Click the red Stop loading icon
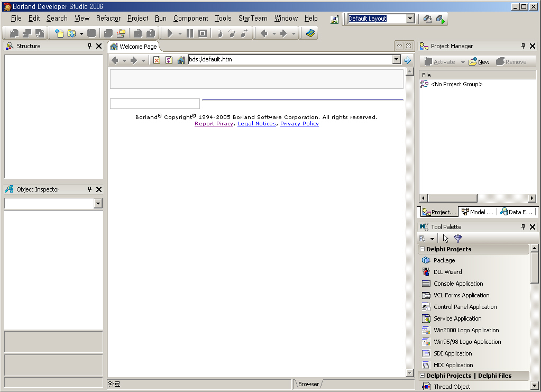This screenshot has height=392, width=541. point(157,60)
